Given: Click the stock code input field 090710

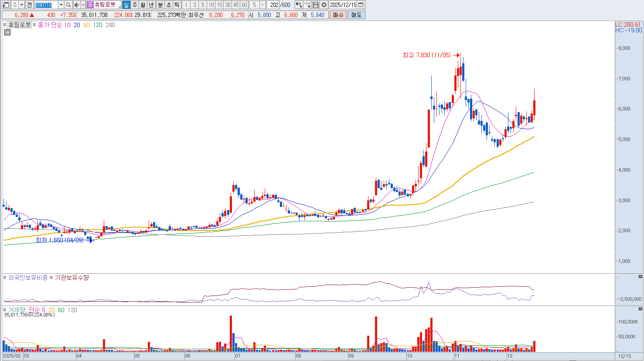Looking at the screenshot, I should click(46, 5).
